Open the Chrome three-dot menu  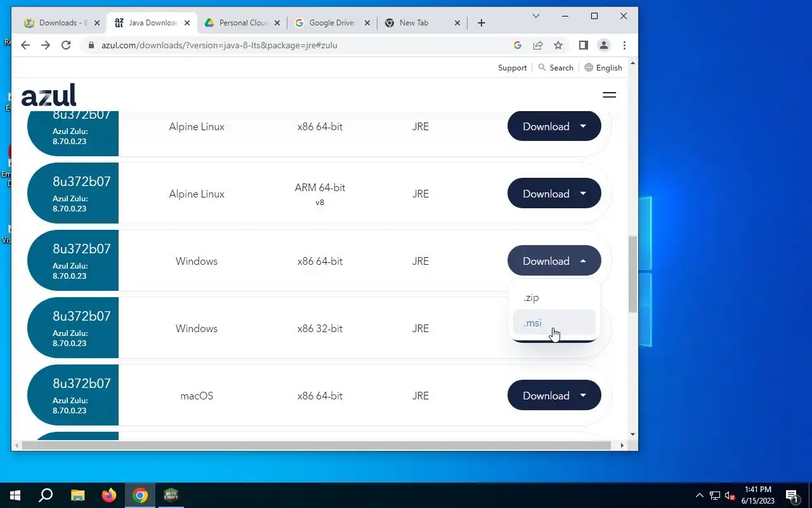[625, 45]
